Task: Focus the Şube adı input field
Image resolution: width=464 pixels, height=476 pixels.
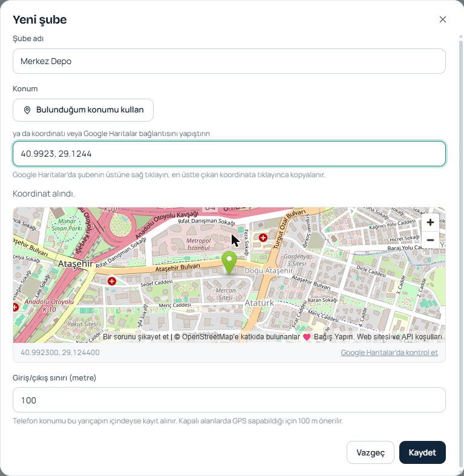Action: tap(229, 61)
